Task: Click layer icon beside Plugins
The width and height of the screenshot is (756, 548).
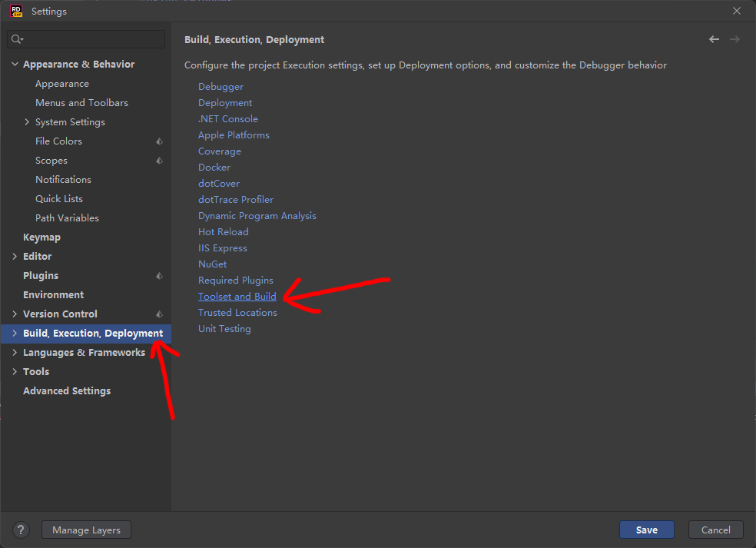Action: [160, 276]
